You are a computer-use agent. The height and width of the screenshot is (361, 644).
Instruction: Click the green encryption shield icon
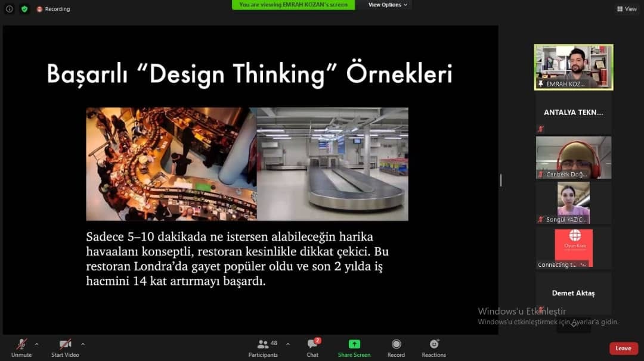tap(24, 9)
